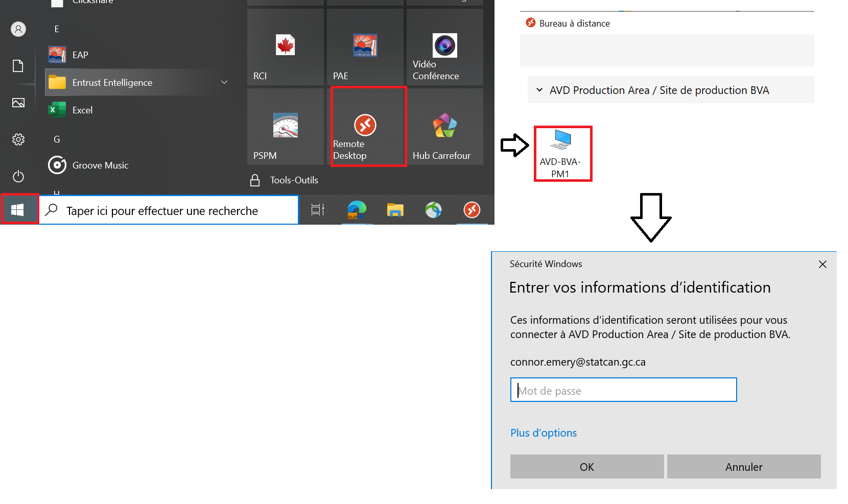Open Documents from Start sidebar
Image resolution: width=848 pixels, height=504 pixels.
point(18,66)
